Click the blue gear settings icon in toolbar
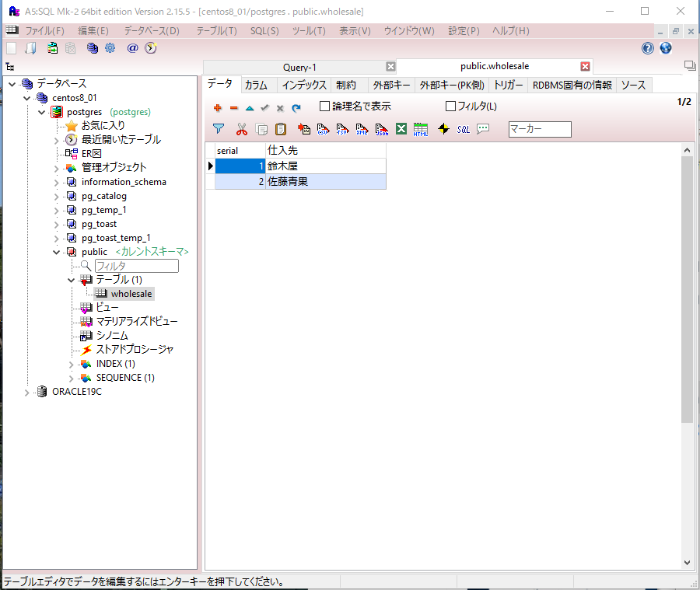The image size is (700, 590). point(110,48)
